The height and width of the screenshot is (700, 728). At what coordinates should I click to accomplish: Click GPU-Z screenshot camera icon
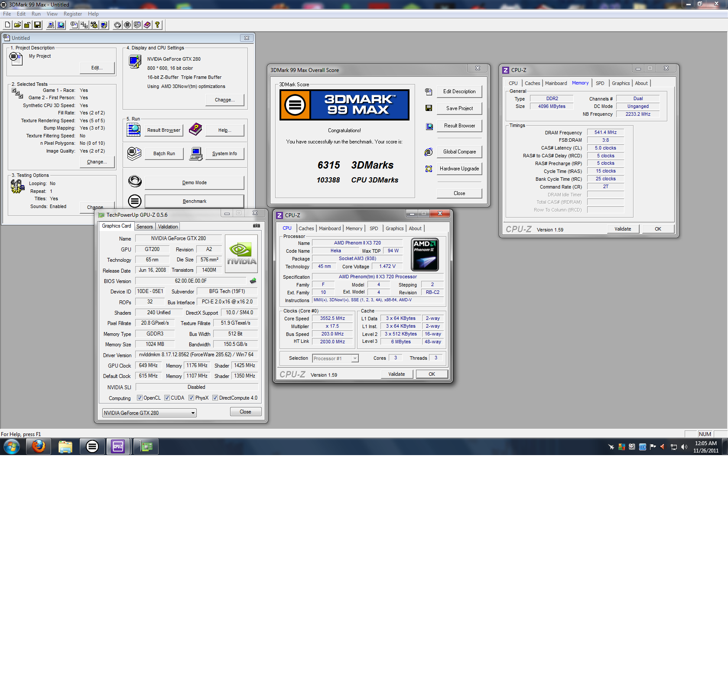(257, 226)
